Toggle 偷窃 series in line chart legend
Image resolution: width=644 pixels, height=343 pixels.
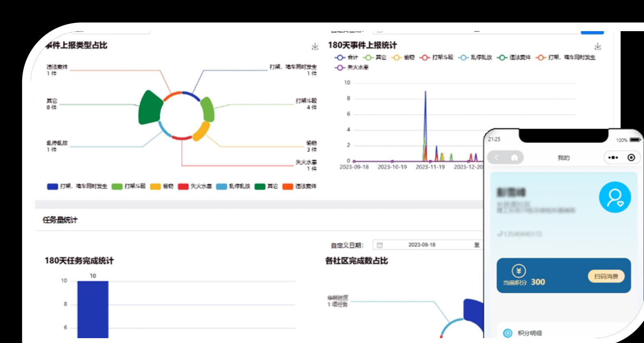(403, 57)
